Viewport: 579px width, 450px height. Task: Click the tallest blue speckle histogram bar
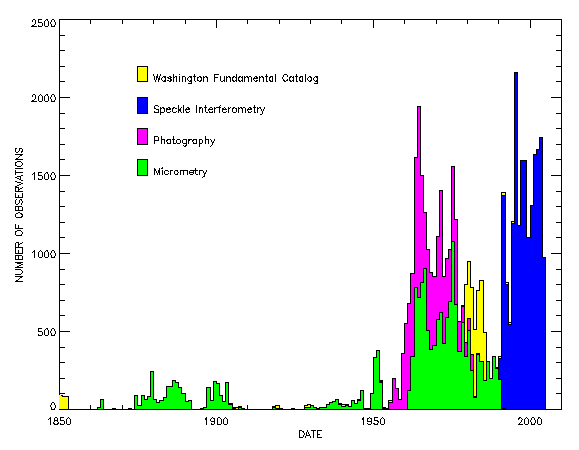[516, 241]
